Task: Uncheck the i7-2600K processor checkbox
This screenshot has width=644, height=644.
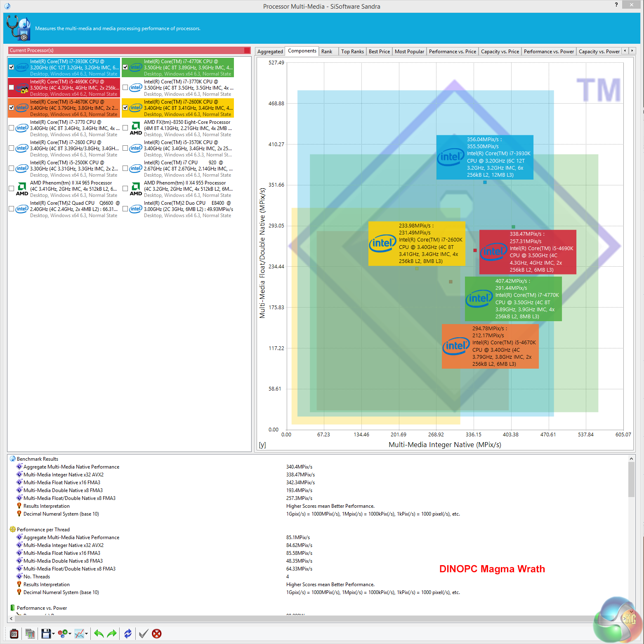Action: [x=125, y=108]
